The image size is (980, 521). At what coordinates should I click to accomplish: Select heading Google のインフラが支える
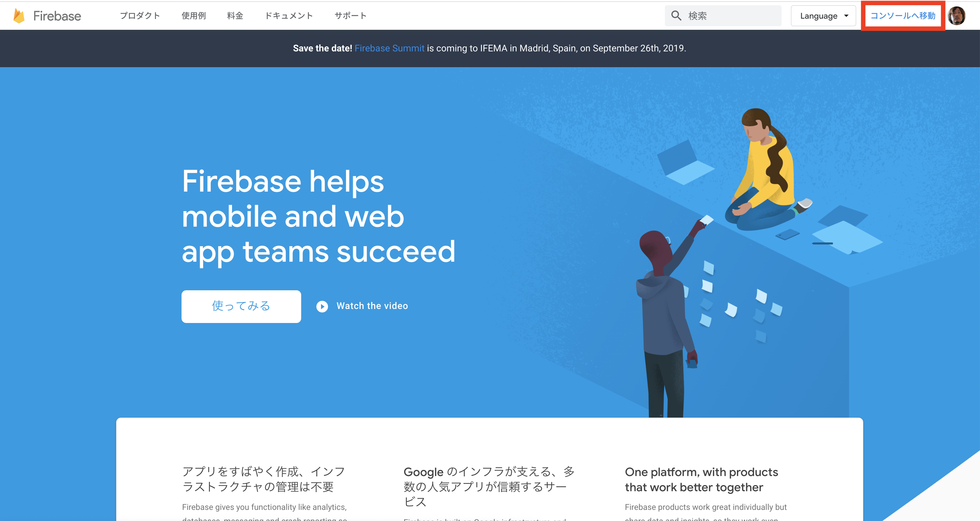coord(489,486)
